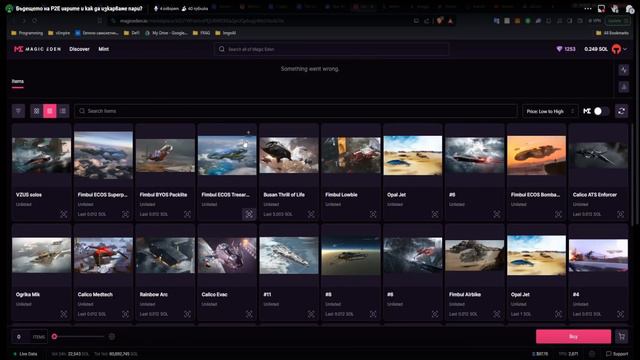The height and width of the screenshot is (360, 640).
Task: Click the download icon below the activity icon
Action: pos(624,87)
